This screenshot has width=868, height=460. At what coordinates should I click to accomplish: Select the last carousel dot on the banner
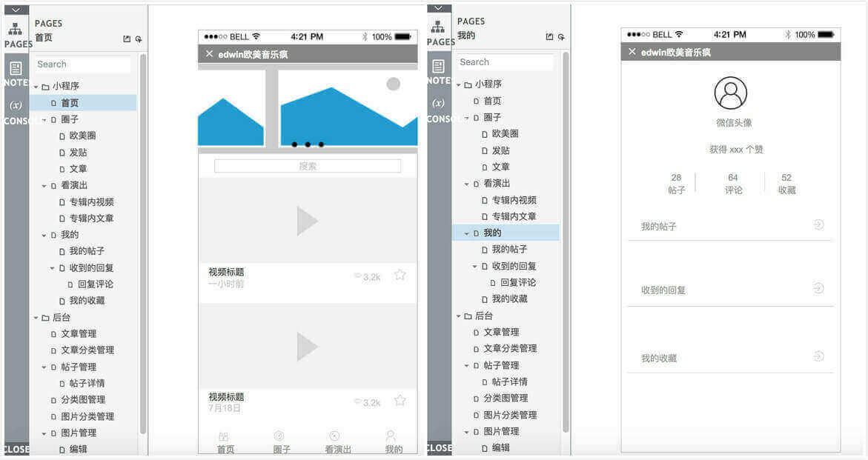point(321,144)
